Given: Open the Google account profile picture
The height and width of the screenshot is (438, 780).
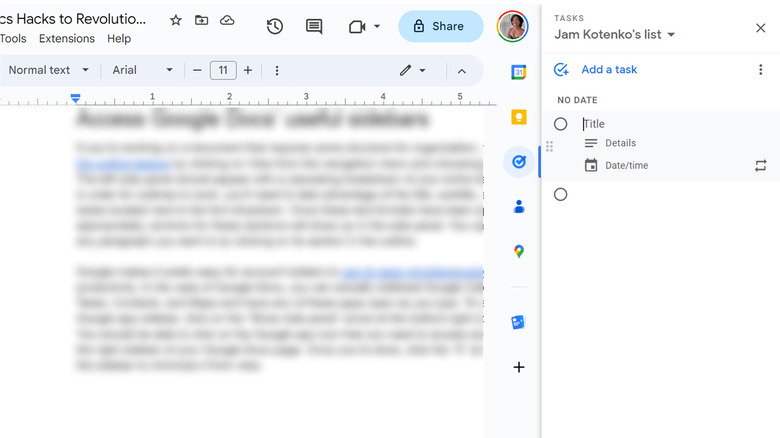Looking at the screenshot, I should (x=512, y=26).
